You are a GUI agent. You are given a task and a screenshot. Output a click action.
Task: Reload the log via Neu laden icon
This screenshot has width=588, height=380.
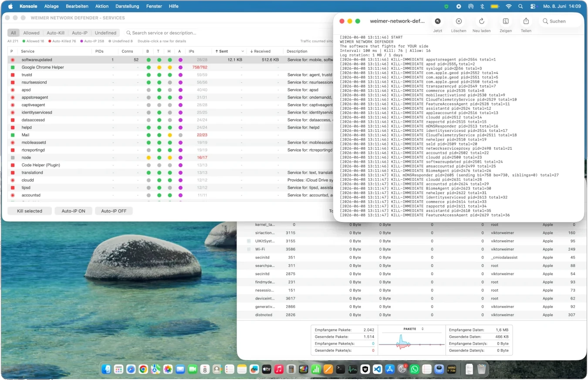click(482, 21)
